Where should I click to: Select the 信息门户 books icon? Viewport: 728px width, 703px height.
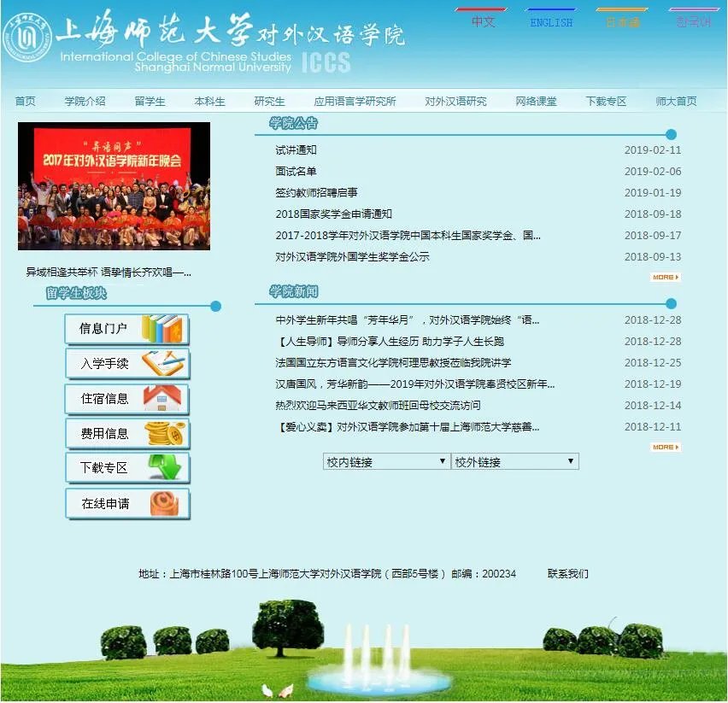tap(161, 328)
